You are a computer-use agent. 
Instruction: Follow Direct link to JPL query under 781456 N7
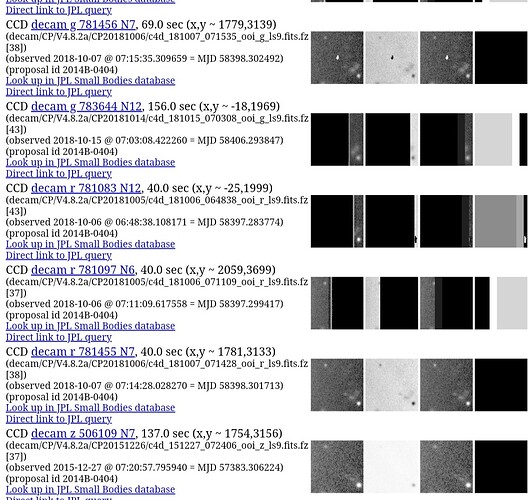point(59,92)
